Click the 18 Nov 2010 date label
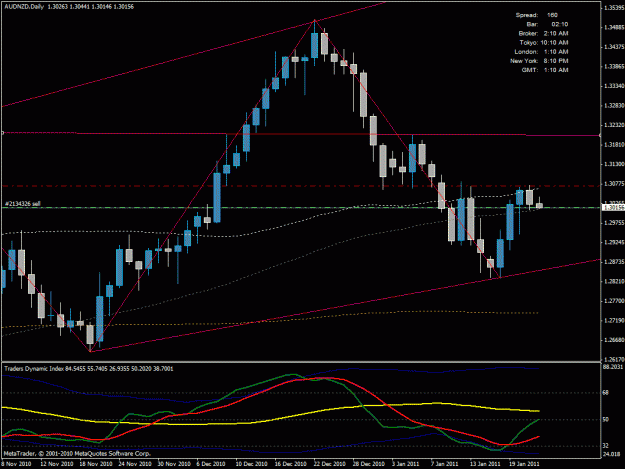The height and width of the screenshot is (469, 625). click(96, 464)
